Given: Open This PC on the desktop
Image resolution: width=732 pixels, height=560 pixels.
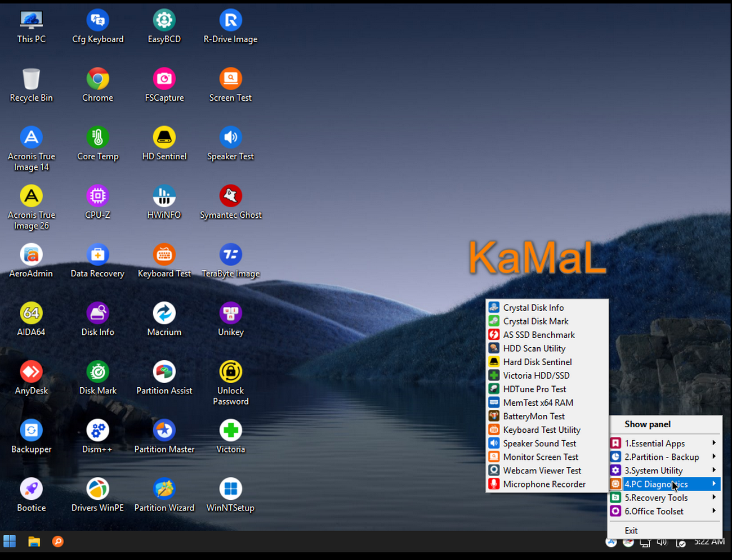Looking at the screenshot, I should coord(32,28).
